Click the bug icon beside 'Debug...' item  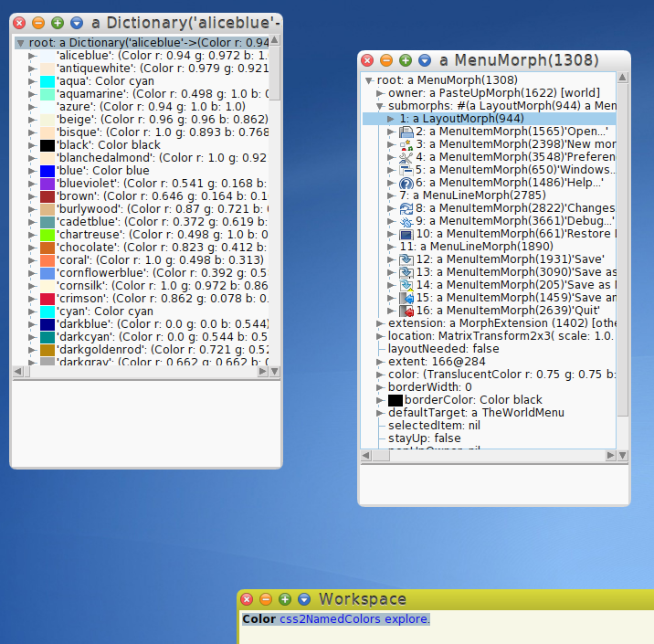click(406, 221)
